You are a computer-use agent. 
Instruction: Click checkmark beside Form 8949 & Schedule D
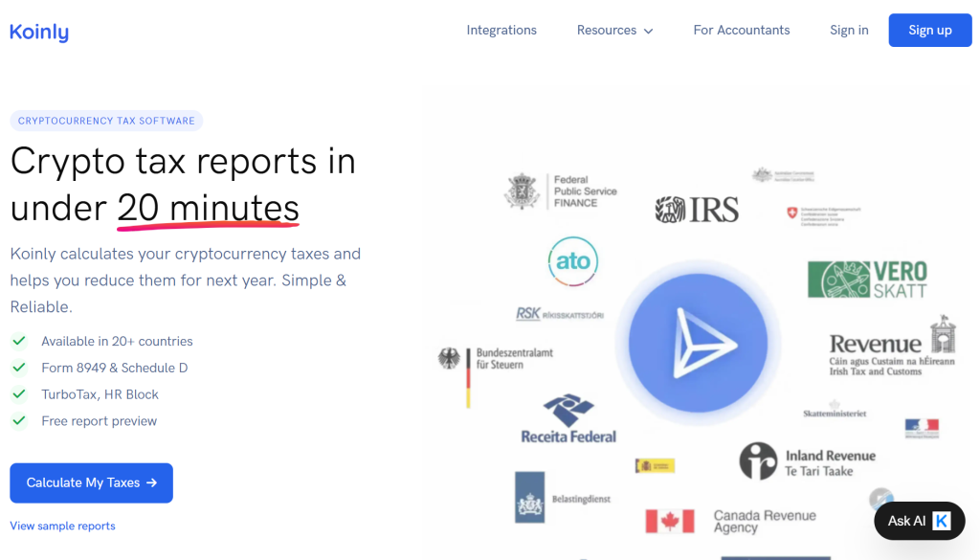click(x=18, y=368)
